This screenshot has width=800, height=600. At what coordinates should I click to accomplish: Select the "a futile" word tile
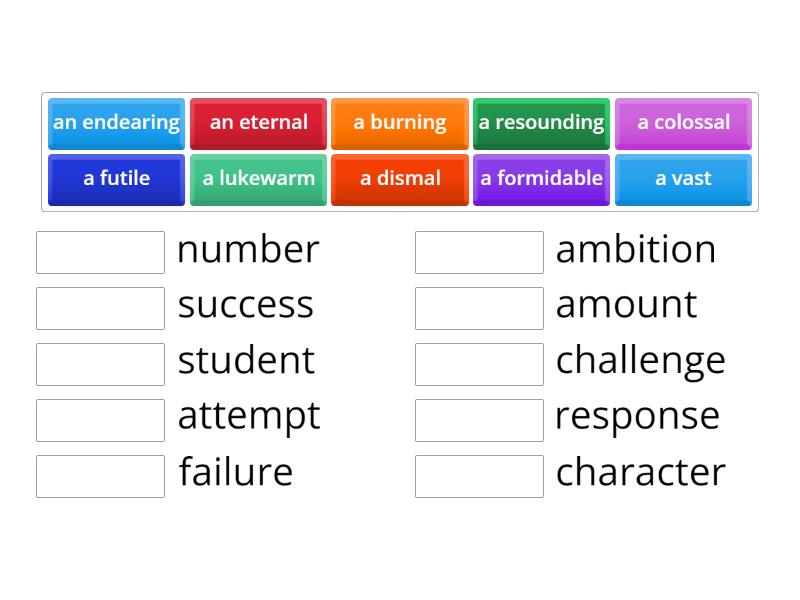point(116,179)
